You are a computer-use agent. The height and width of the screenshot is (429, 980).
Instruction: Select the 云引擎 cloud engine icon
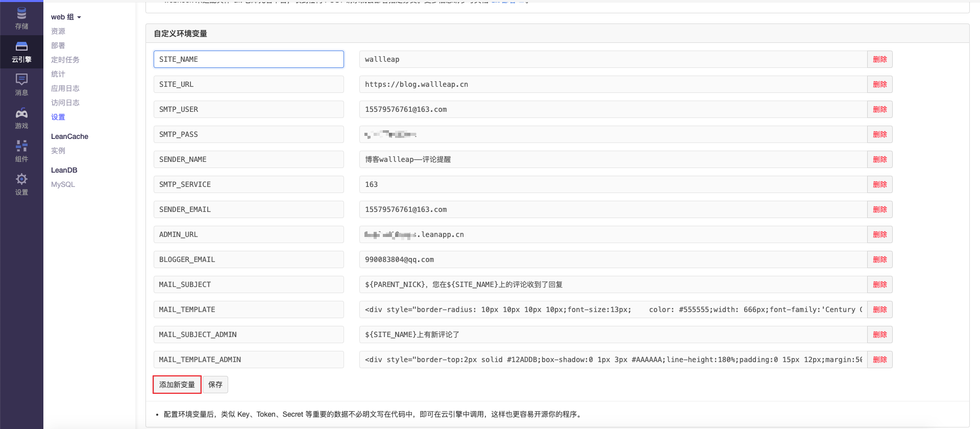click(x=21, y=52)
